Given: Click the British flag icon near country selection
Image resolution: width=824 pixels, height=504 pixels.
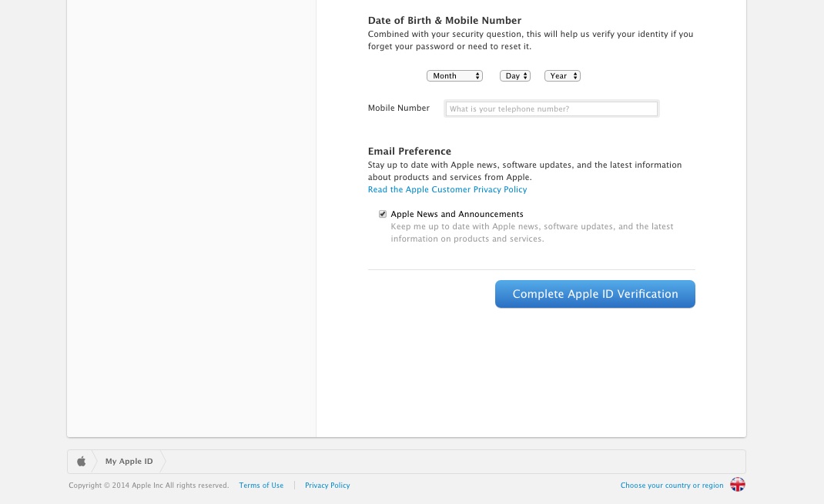Looking at the screenshot, I should (737, 485).
